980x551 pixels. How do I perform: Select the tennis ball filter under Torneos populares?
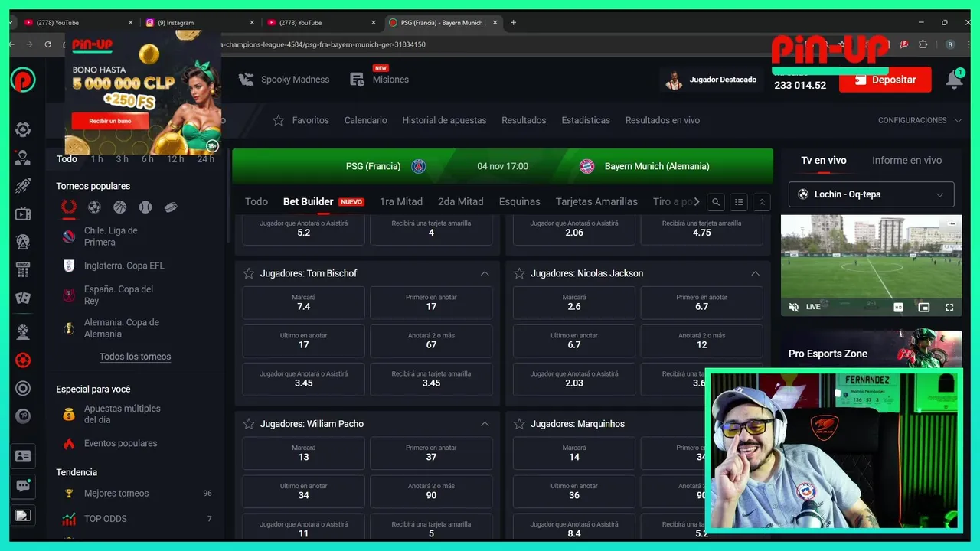click(x=145, y=207)
